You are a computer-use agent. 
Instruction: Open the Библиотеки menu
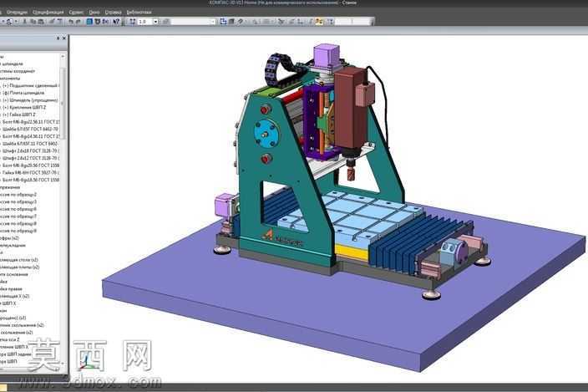139,12
